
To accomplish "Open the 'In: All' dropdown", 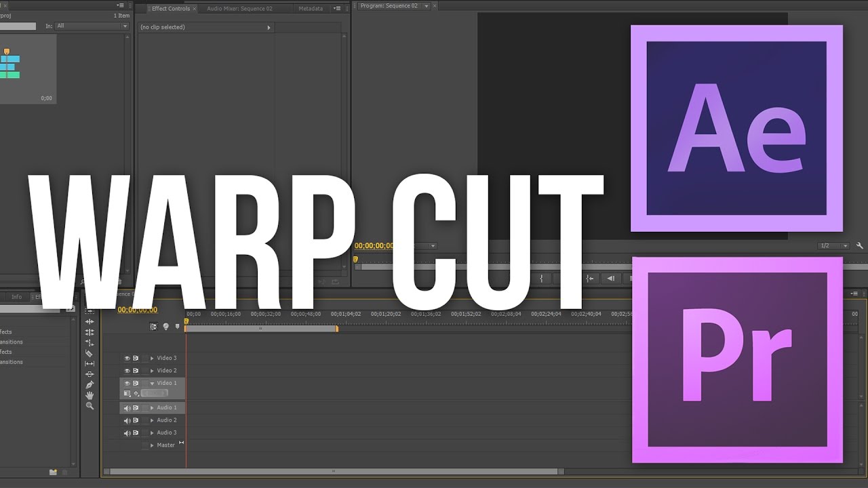I will pos(92,26).
